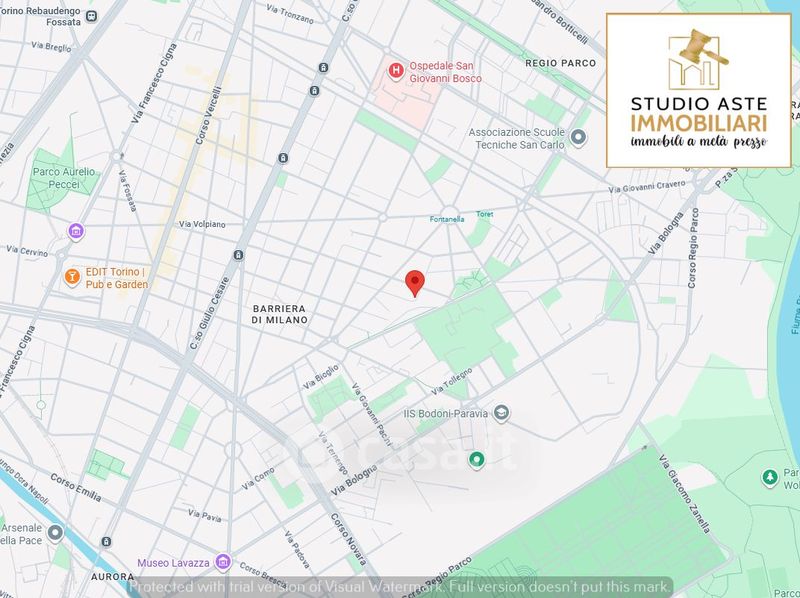Image resolution: width=800 pixels, height=598 pixels.
Task: Click the red location pin marker
Action: point(415,282)
